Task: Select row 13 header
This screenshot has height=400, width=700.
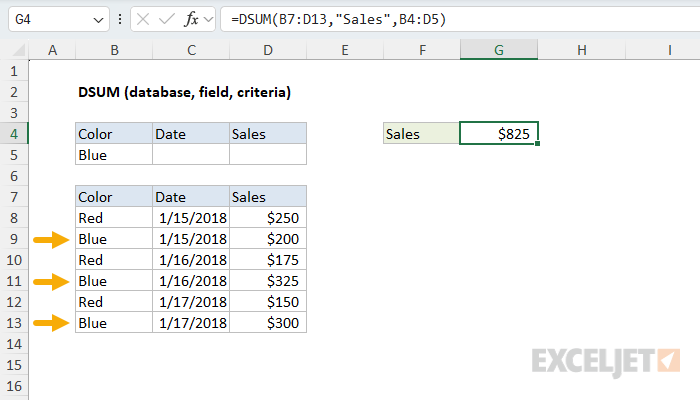Action: pos(14,323)
